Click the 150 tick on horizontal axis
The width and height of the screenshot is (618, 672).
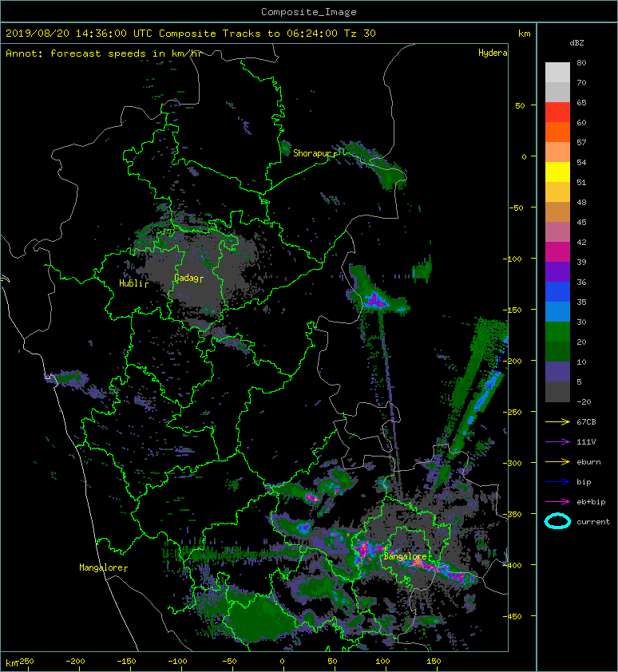pyautogui.click(x=434, y=662)
